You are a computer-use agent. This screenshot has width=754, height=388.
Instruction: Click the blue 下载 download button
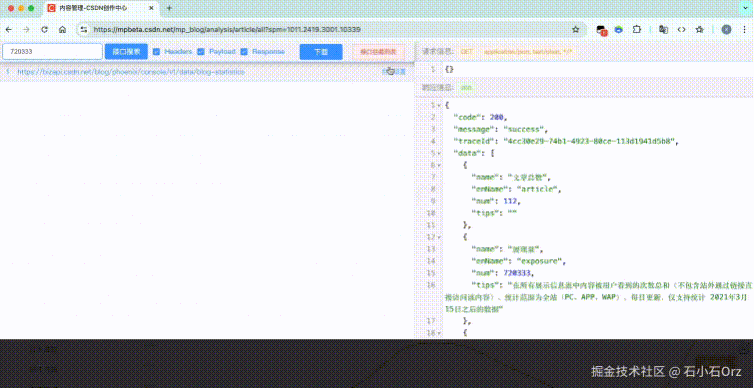click(321, 51)
